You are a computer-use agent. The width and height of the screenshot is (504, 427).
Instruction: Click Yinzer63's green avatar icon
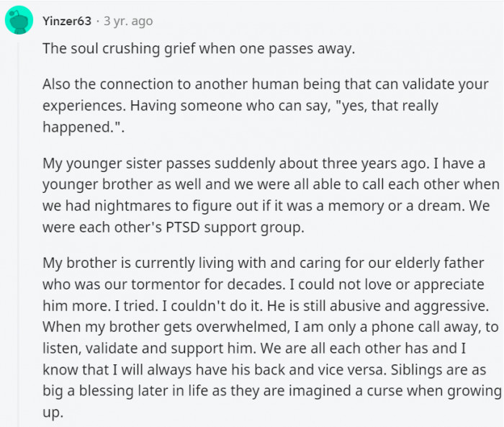[x=19, y=20]
